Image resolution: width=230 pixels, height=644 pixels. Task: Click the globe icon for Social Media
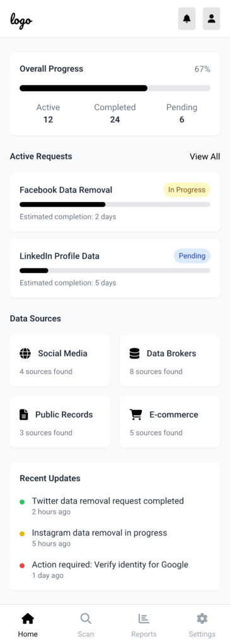[x=25, y=353]
